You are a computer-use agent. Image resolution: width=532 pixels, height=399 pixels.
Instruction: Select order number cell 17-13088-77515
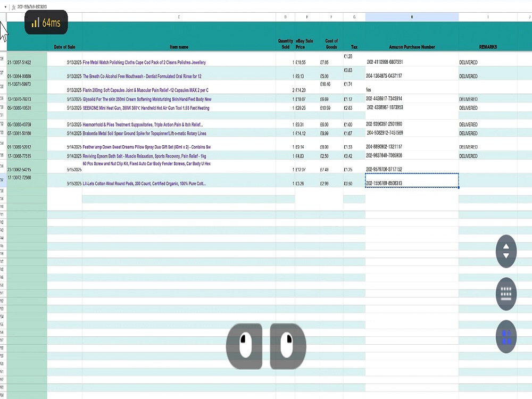click(27, 155)
